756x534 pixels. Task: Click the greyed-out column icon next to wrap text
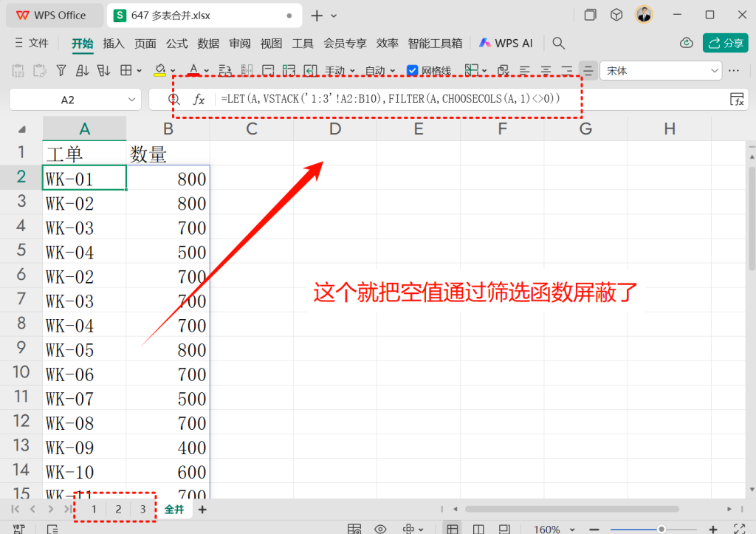pos(247,71)
